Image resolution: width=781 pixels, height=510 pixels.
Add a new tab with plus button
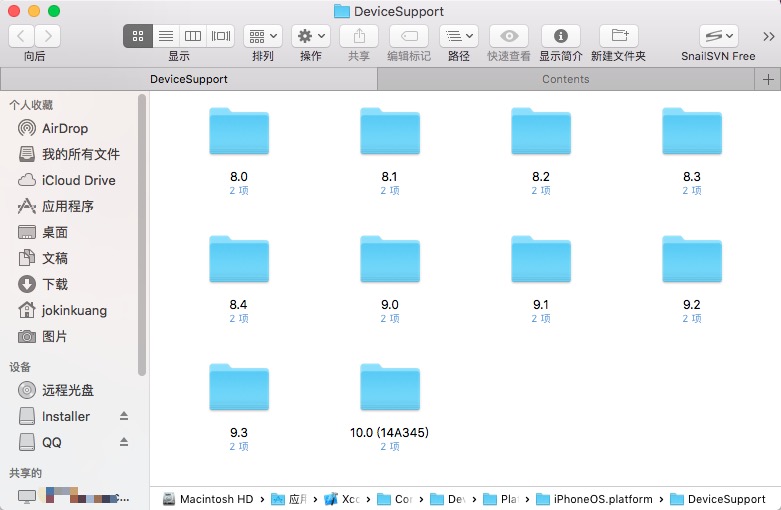coord(768,79)
